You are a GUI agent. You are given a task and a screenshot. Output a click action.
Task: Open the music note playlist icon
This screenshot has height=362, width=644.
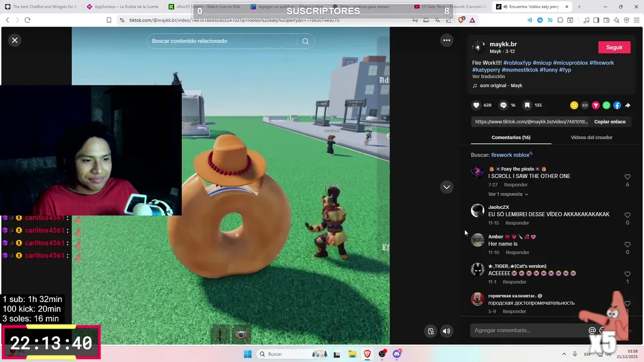point(586,20)
